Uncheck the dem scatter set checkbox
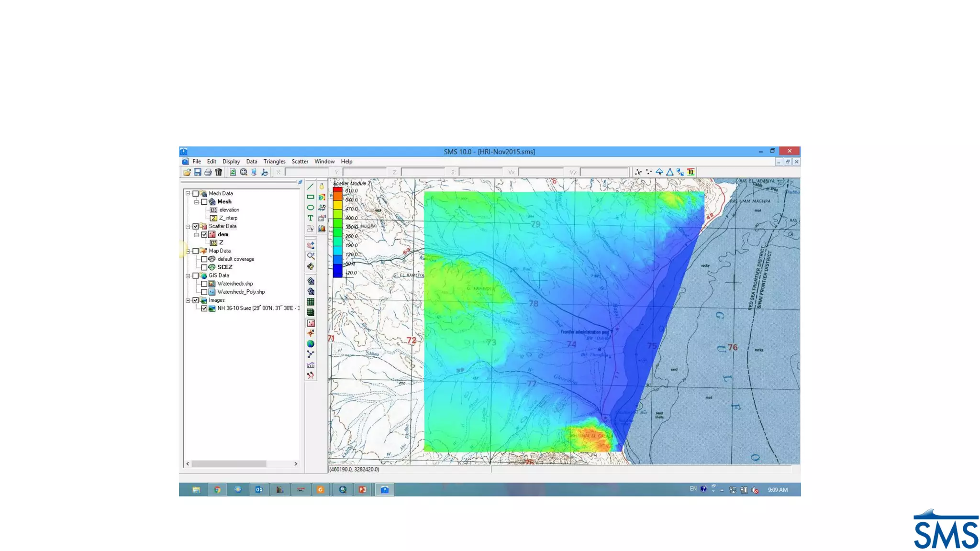 (204, 235)
